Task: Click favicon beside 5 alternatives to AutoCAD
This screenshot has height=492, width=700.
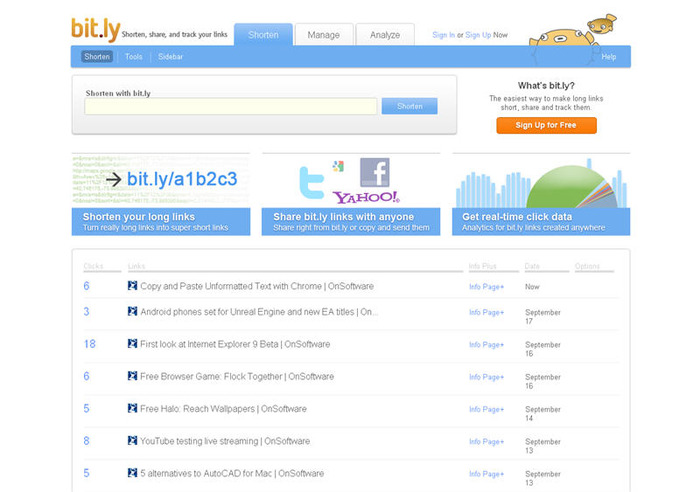Action: coord(132,473)
